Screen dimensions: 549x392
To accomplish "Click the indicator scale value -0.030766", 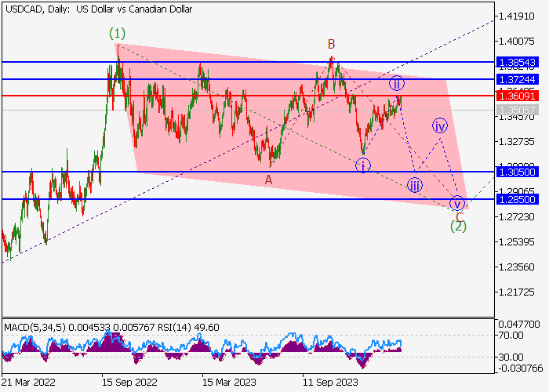I will tap(519, 368).
